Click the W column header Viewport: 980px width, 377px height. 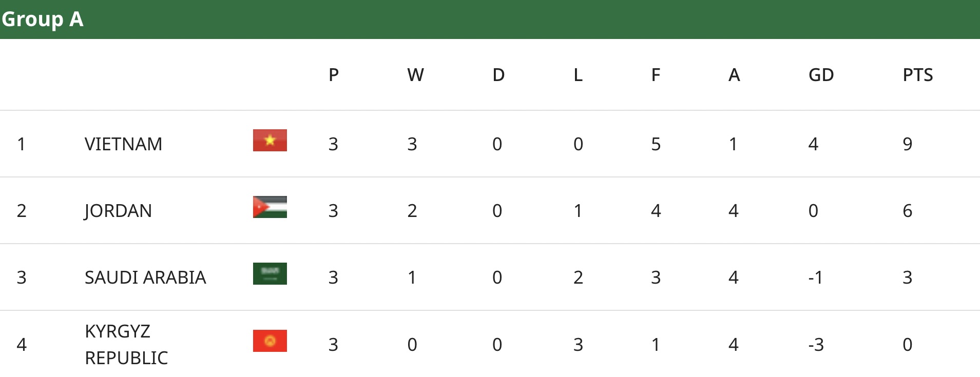pos(415,75)
